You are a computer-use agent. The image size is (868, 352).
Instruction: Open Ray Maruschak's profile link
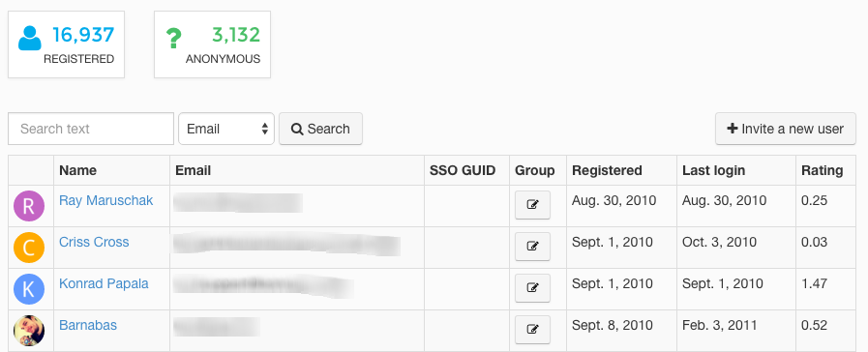(x=106, y=200)
